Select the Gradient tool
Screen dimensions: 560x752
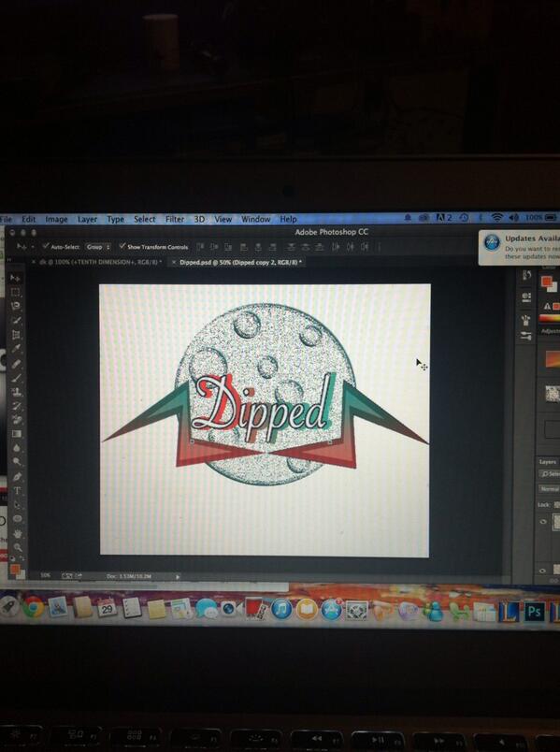17,434
